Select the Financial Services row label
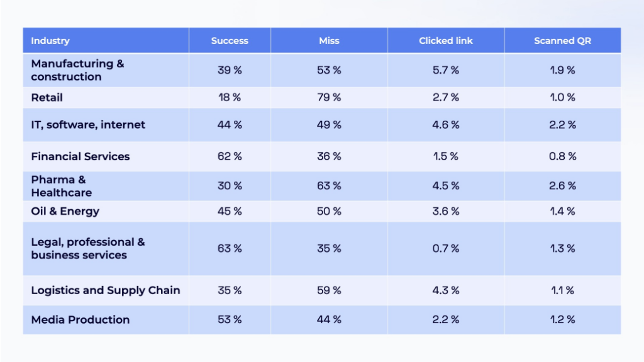Screen dimensions: 644x362 (x=80, y=156)
